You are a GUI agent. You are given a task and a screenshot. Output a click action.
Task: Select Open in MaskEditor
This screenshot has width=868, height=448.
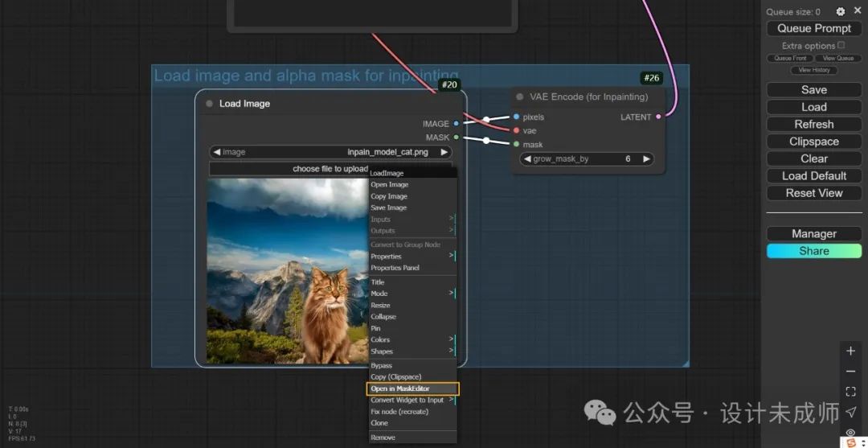click(x=412, y=388)
